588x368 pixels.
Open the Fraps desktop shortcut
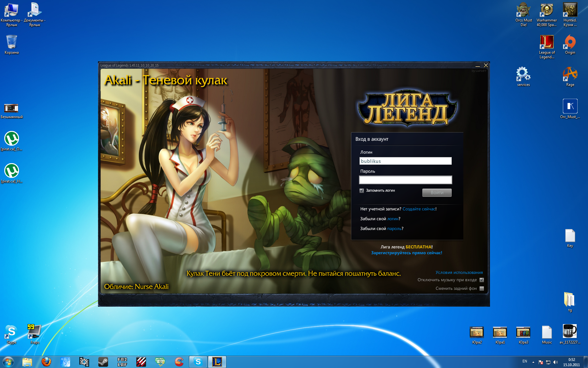pyautogui.click(x=35, y=332)
